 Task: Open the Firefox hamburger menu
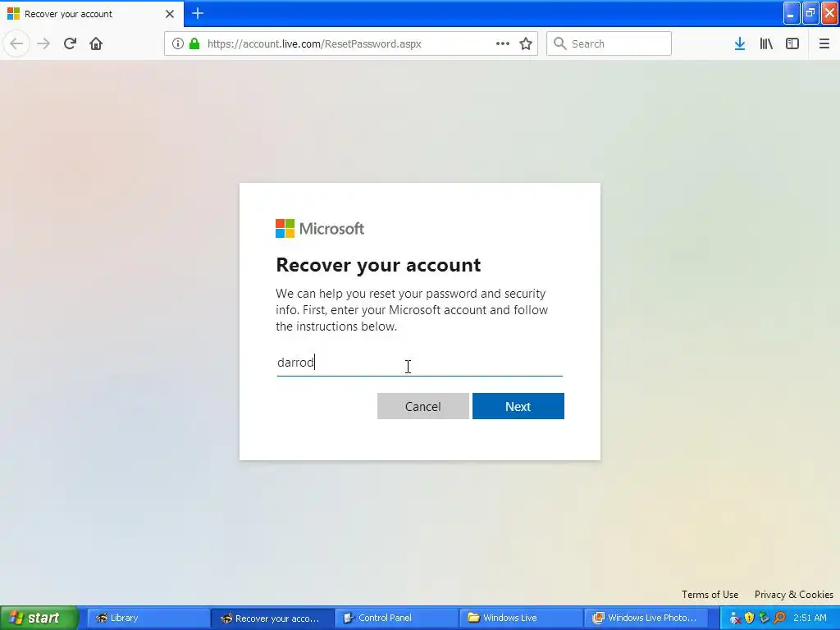pos(824,43)
